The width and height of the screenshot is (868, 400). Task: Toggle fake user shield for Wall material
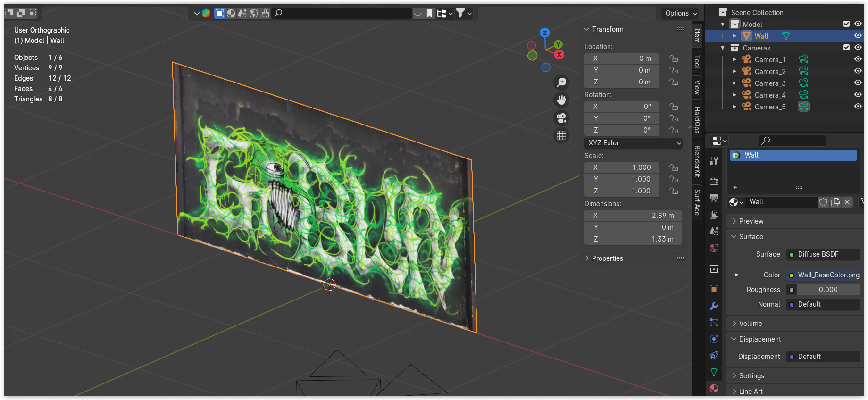(824, 202)
